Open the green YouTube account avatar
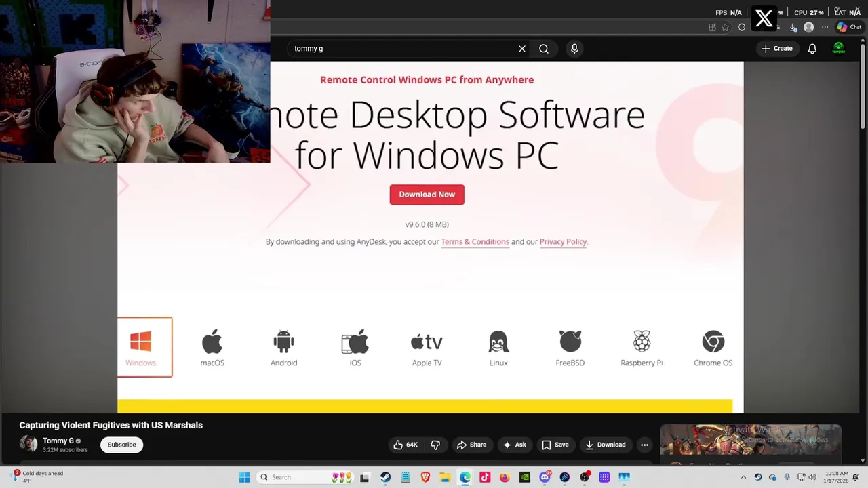This screenshot has height=488, width=868. [839, 49]
